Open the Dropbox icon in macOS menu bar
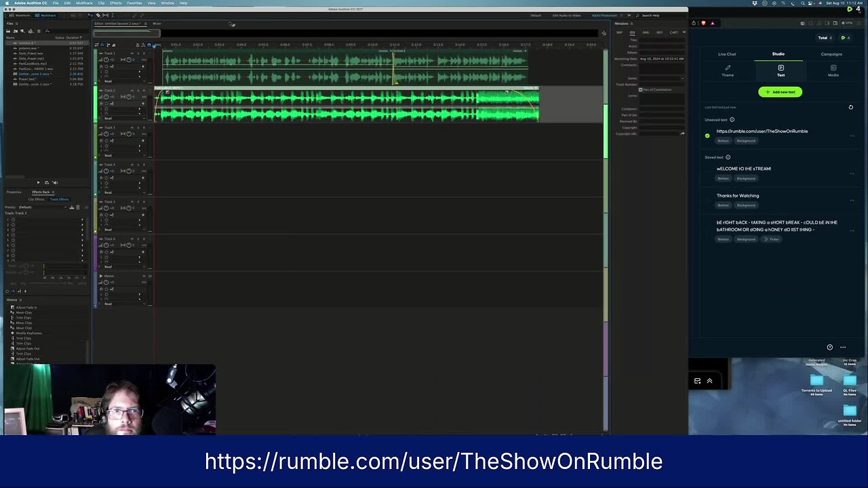The width and height of the screenshot is (868, 488). [x=755, y=3]
